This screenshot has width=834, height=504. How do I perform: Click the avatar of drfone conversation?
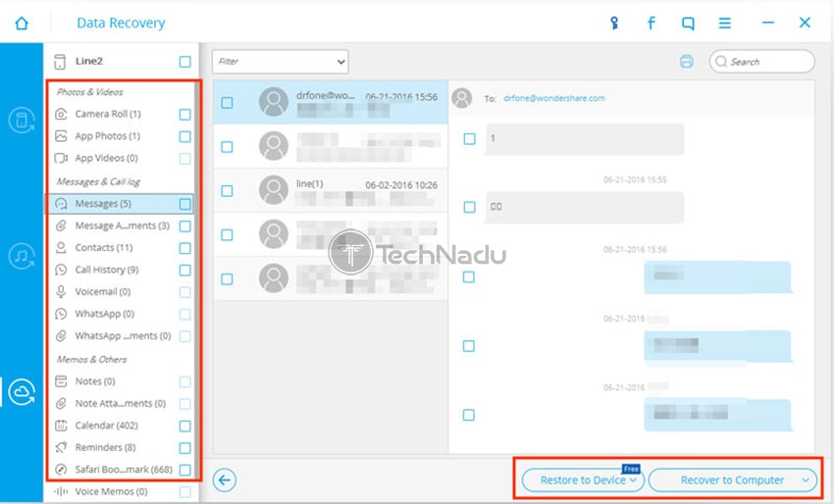[x=274, y=102]
